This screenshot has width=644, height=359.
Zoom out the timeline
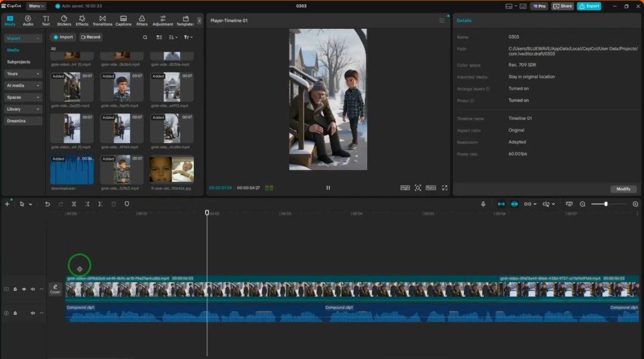pyautogui.click(x=583, y=204)
